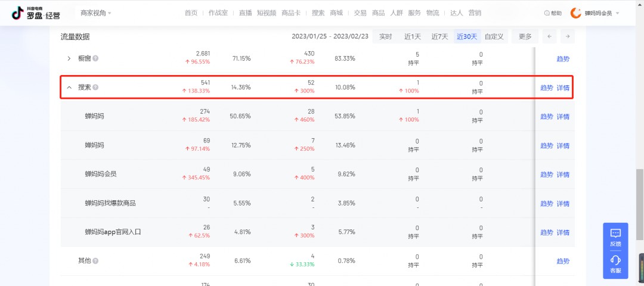Open the 短视频 nav item
The image size is (644, 286).
coord(267,13)
